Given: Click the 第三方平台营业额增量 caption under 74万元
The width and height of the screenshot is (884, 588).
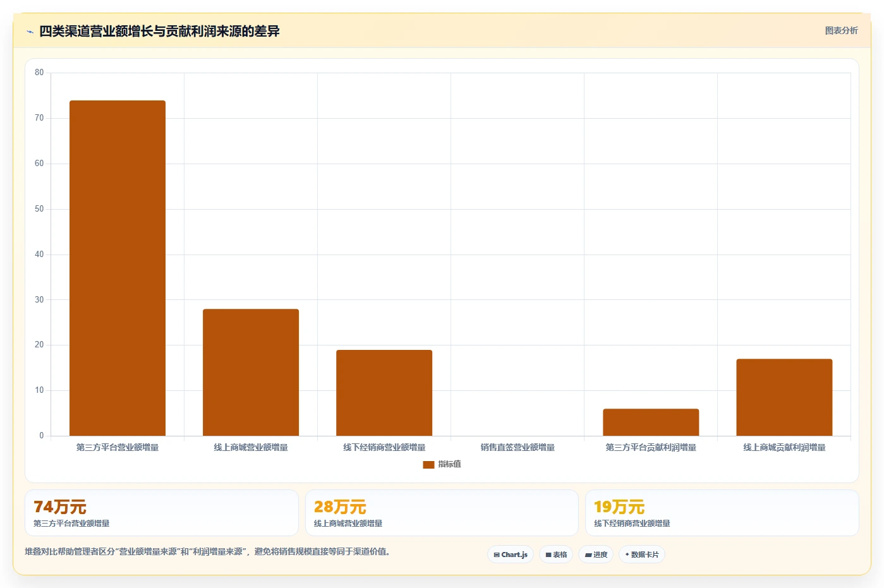Looking at the screenshot, I should click(x=71, y=524).
